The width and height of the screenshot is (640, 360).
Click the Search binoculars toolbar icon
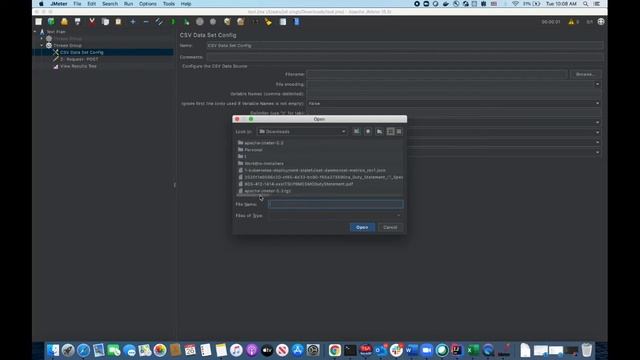(255, 22)
